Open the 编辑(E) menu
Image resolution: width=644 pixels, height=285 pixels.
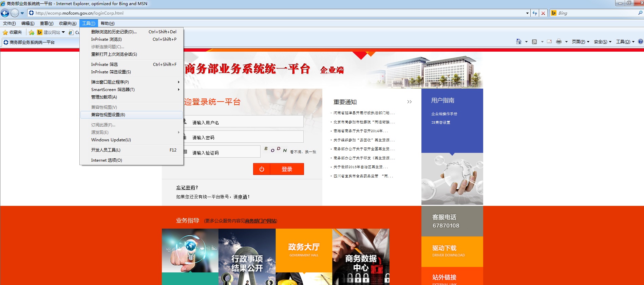click(x=28, y=23)
